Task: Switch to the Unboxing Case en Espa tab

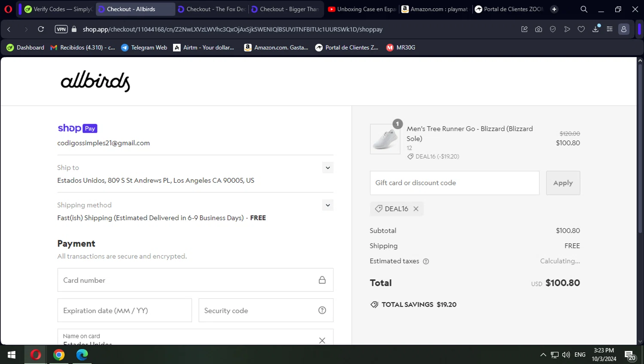Action: (362, 9)
